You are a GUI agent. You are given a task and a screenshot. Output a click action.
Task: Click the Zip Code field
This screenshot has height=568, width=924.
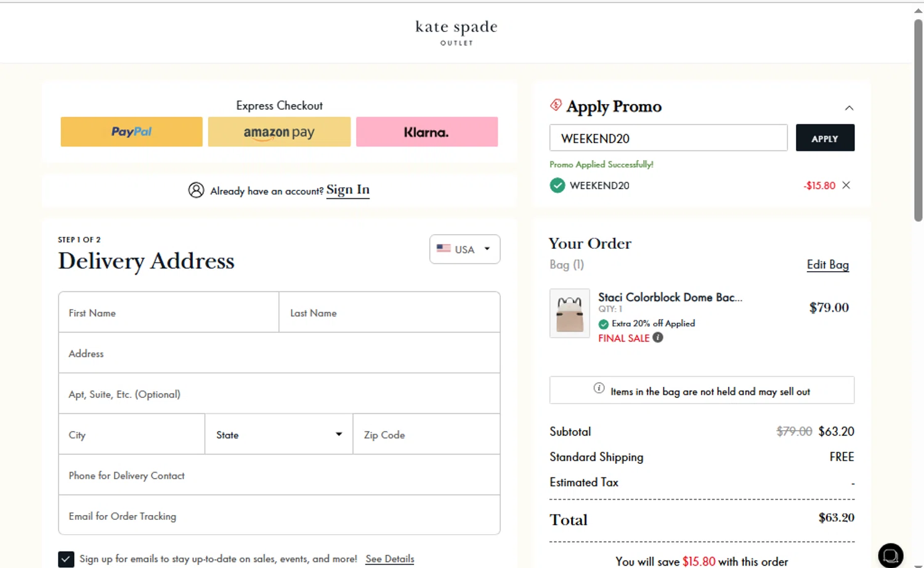point(426,434)
